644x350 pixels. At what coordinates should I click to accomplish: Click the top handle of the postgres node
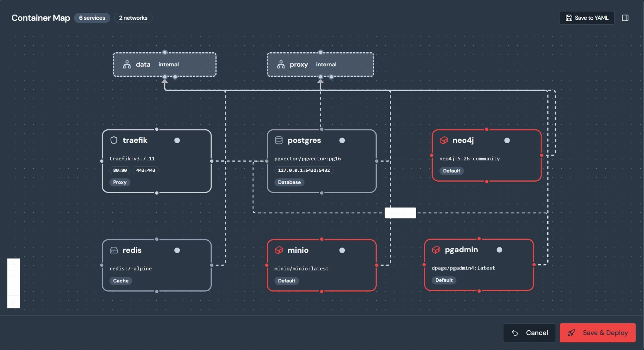click(322, 129)
